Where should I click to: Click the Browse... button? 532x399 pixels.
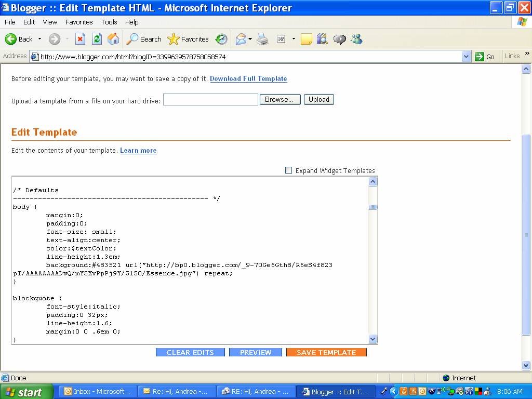(x=280, y=99)
